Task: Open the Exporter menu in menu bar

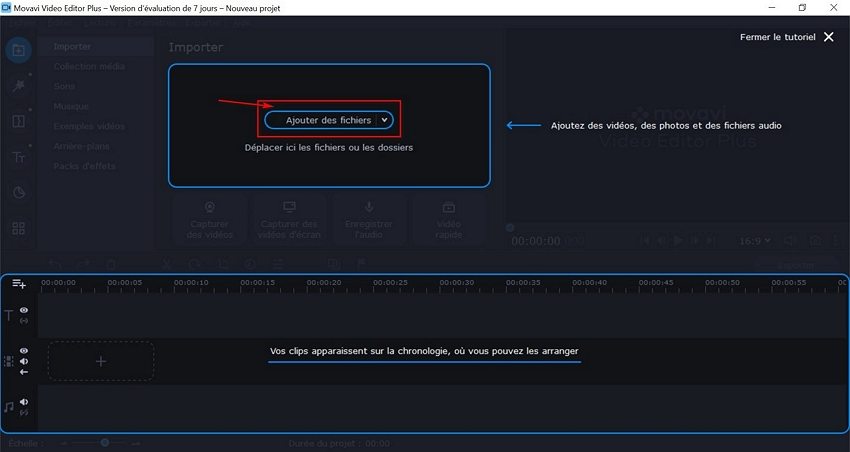Action: pos(203,23)
